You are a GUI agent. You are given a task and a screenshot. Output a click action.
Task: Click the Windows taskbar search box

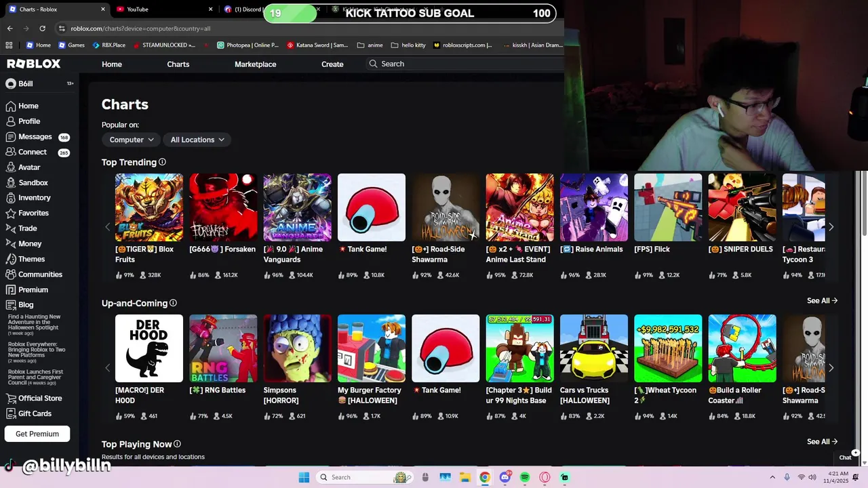[x=365, y=477]
